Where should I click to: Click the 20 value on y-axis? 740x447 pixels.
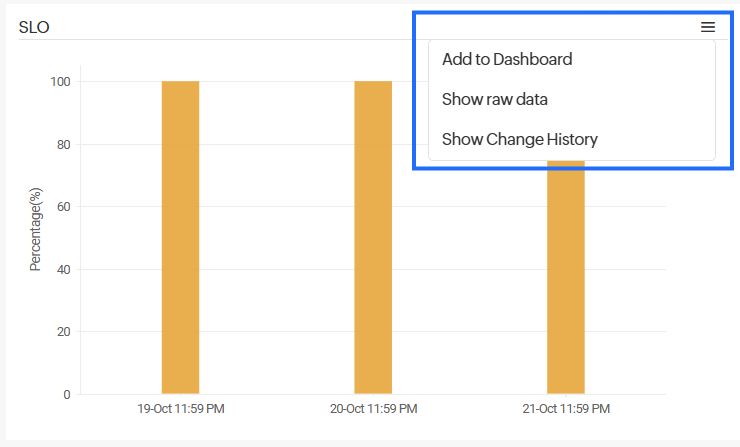(64, 332)
